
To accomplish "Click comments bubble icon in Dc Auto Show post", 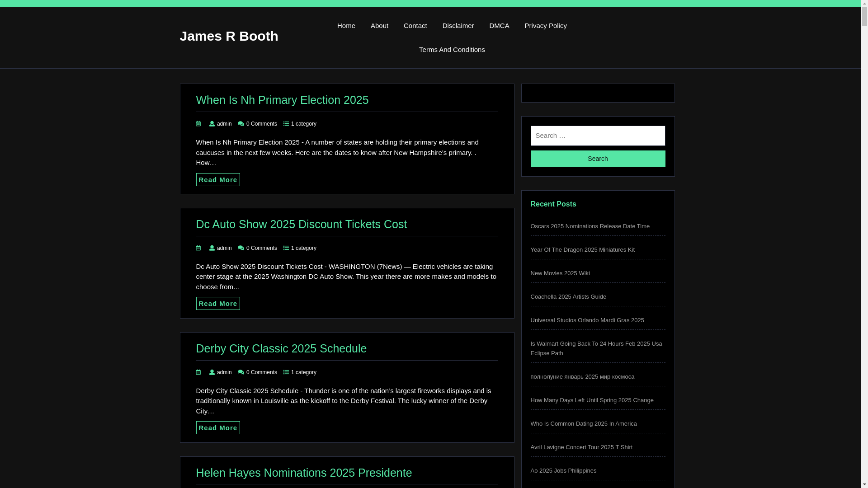I will [241, 248].
